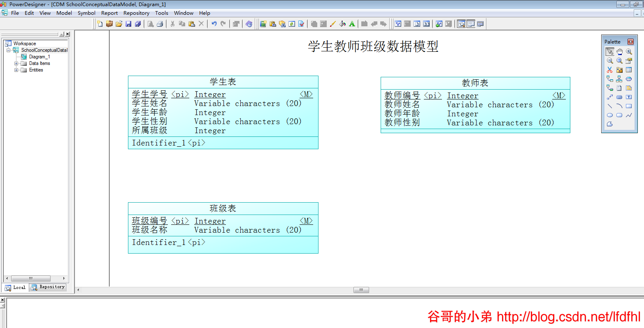
Task: Select the Workspace root node
Action: (24, 44)
